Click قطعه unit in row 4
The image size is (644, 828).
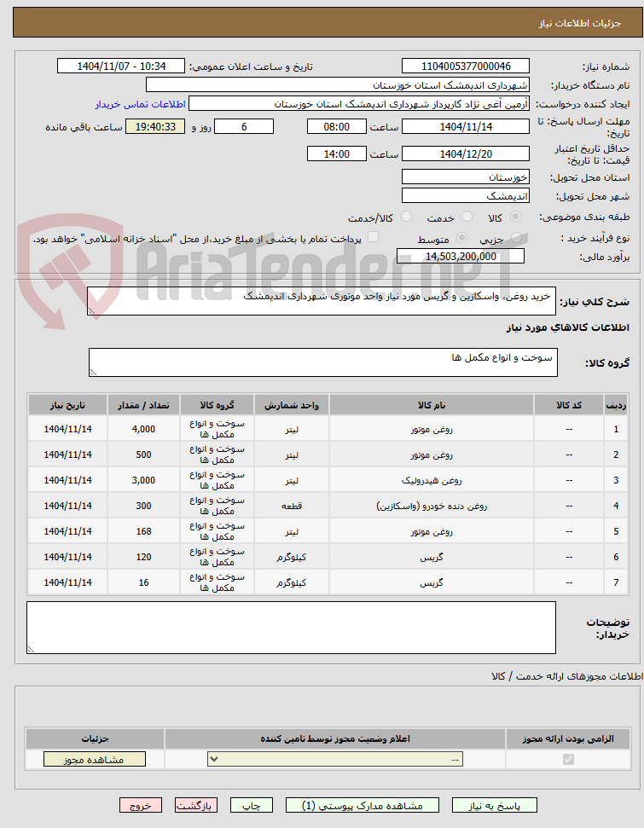(292, 506)
